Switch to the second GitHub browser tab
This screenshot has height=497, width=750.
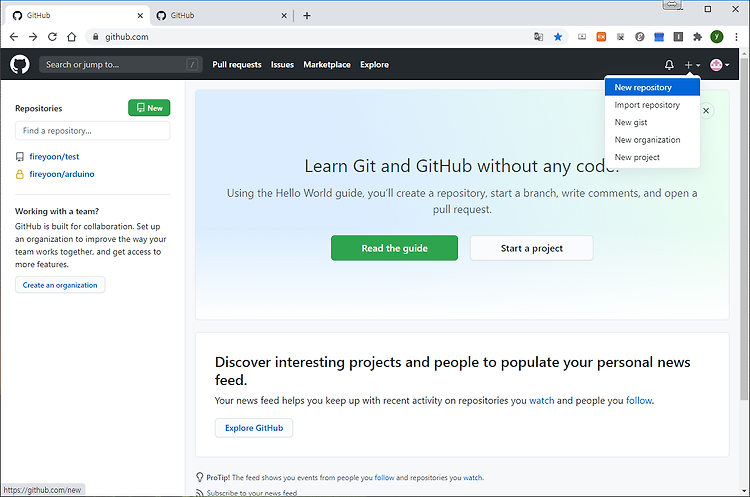tap(221, 16)
